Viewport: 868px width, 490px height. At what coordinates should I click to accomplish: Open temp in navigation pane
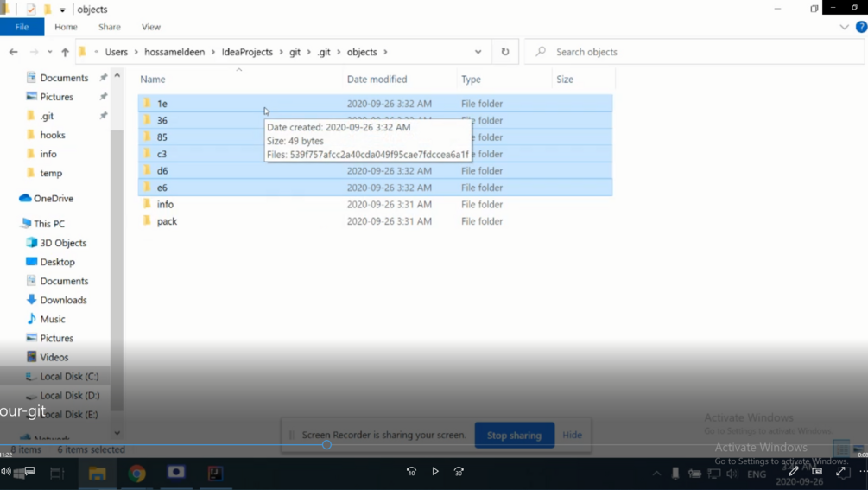[x=51, y=173]
